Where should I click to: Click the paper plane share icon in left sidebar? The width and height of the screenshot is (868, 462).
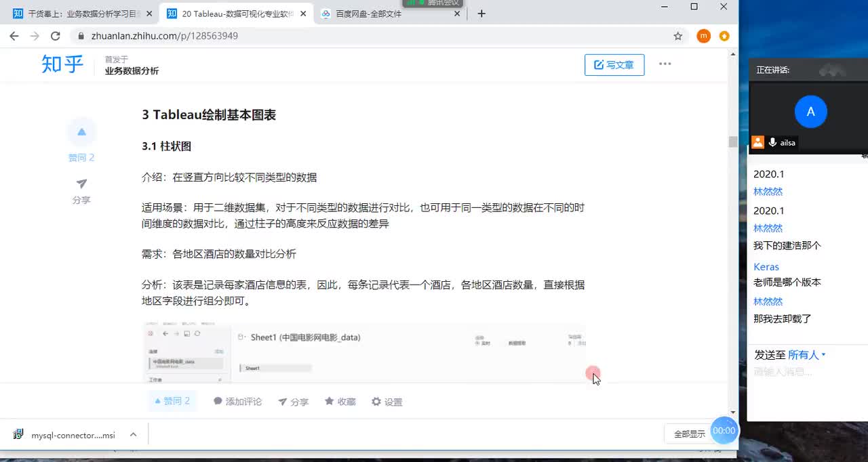81,184
